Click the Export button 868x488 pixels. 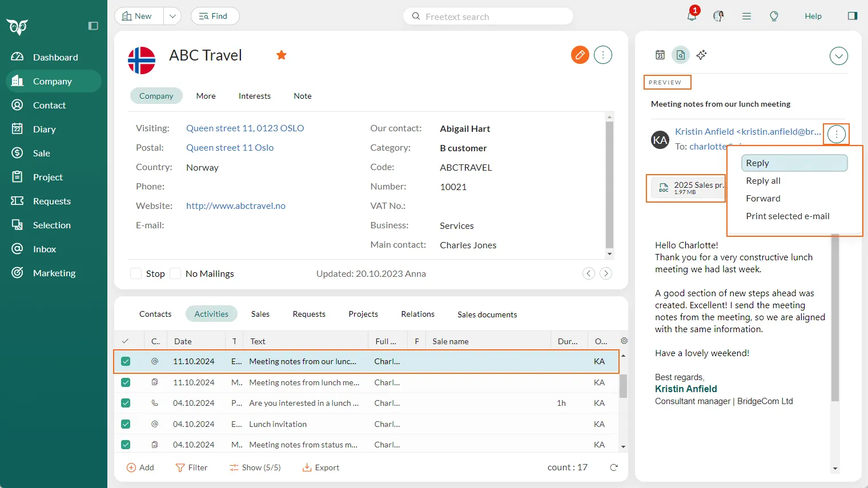[321, 467]
